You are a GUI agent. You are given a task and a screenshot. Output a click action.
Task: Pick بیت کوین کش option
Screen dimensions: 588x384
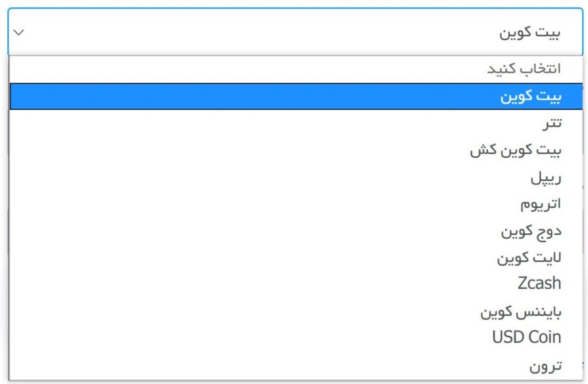296,150
